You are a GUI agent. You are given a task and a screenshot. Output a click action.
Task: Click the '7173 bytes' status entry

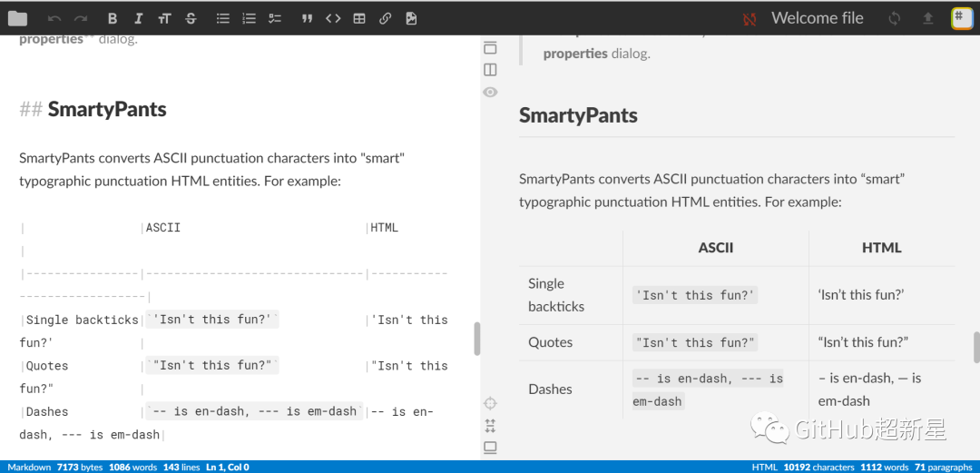point(79,467)
